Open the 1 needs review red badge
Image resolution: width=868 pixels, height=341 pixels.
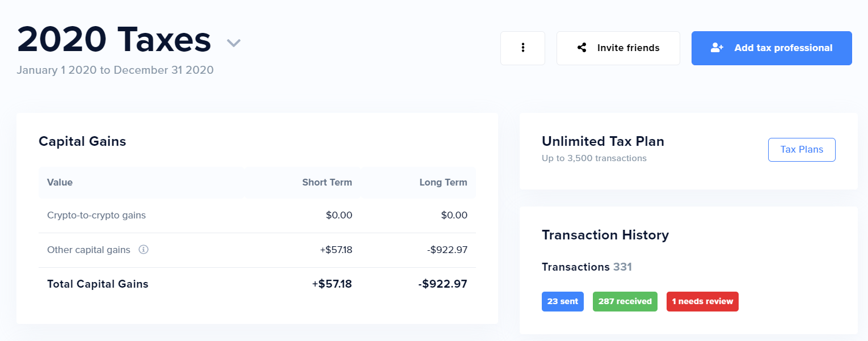[702, 301]
